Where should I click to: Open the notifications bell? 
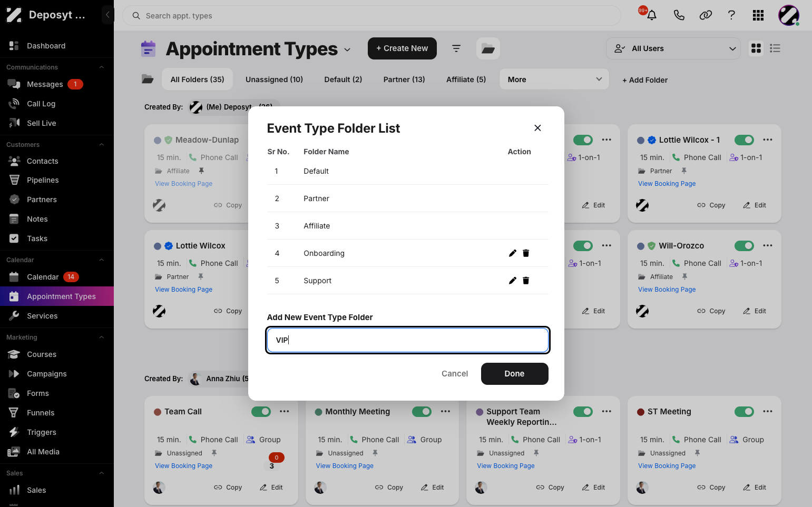[x=652, y=15]
